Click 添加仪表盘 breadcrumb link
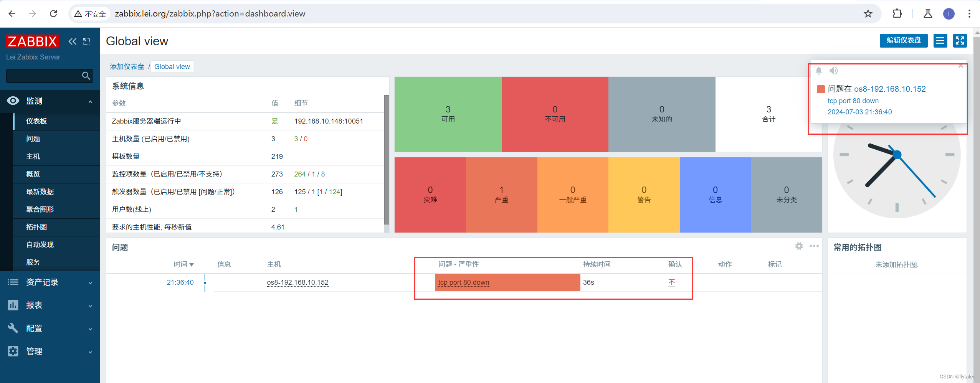The image size is (980, 383). click(x=127, y=67)
